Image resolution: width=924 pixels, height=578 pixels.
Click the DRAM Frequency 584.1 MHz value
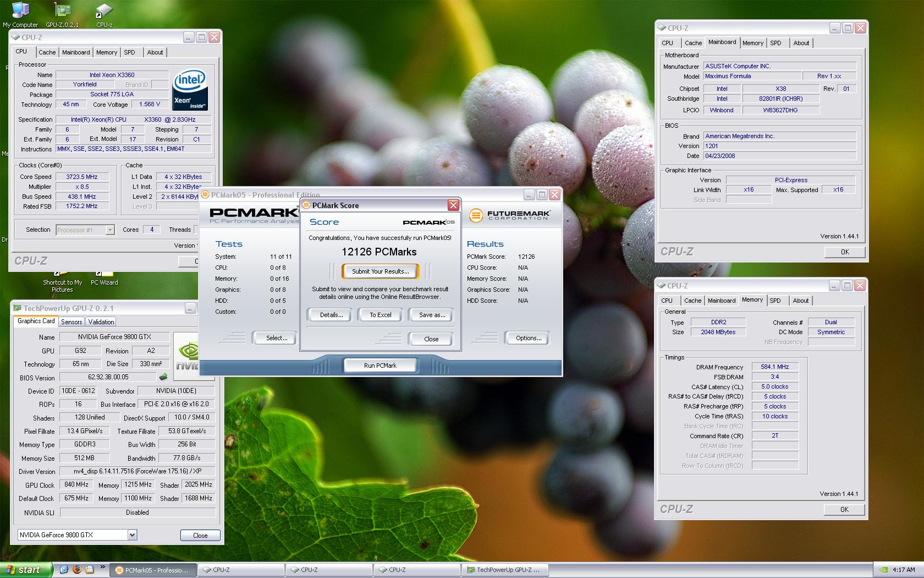775,367
